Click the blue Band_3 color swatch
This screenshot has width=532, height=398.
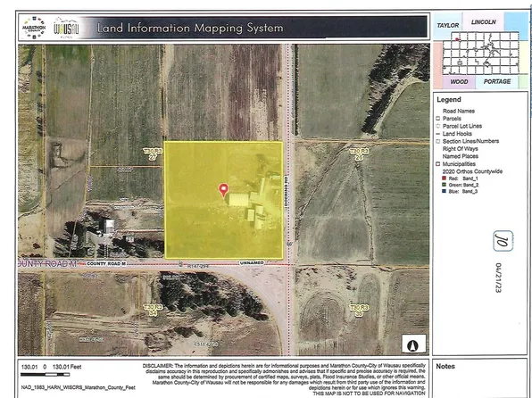444,191
